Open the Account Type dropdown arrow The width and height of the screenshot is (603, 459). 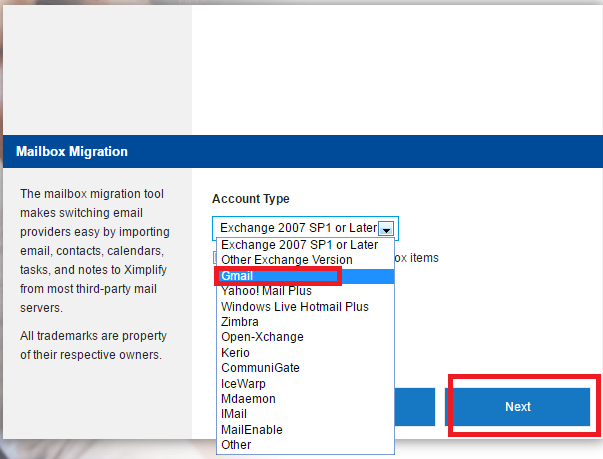point(386,228)
